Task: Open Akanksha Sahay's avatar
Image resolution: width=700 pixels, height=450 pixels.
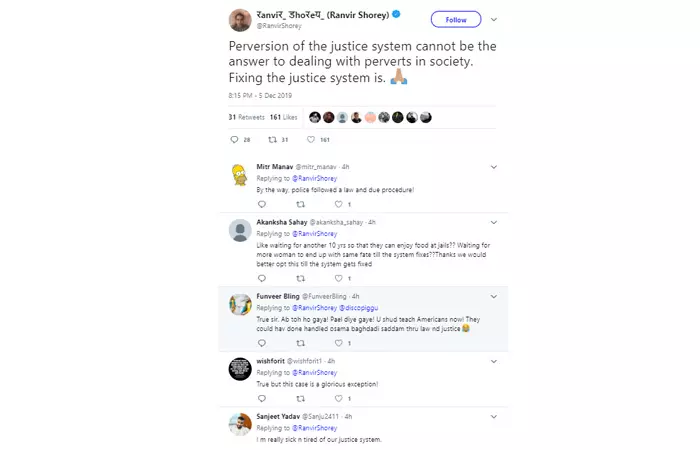Action: click(240, 231)
